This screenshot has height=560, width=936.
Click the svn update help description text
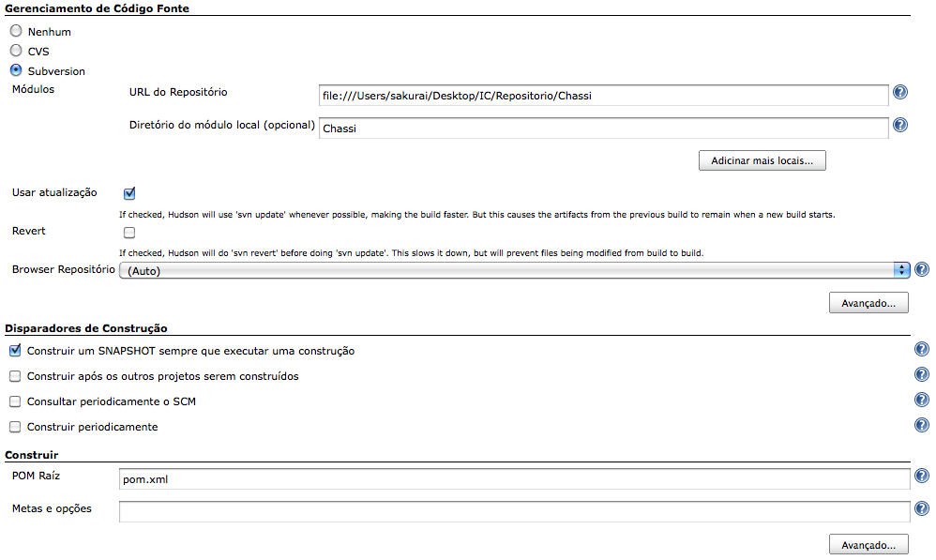click(x=477, y=214)
